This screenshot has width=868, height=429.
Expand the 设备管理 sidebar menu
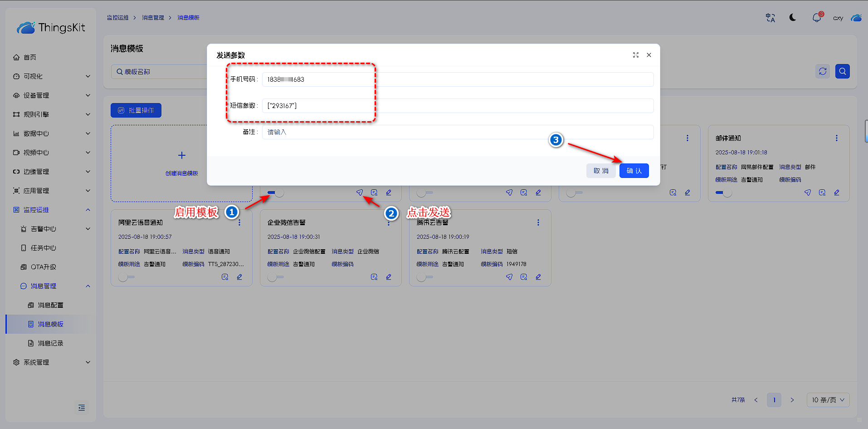[x=52, y=95]
